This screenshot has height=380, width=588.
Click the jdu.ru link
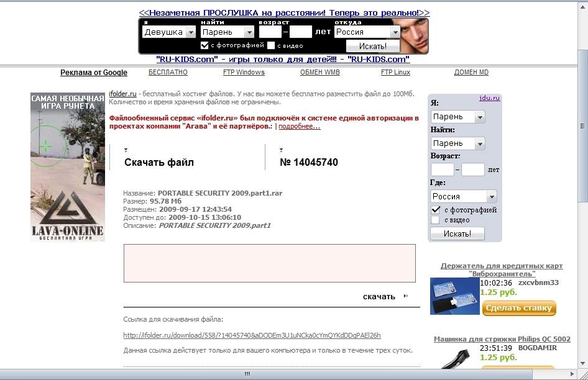489,98
